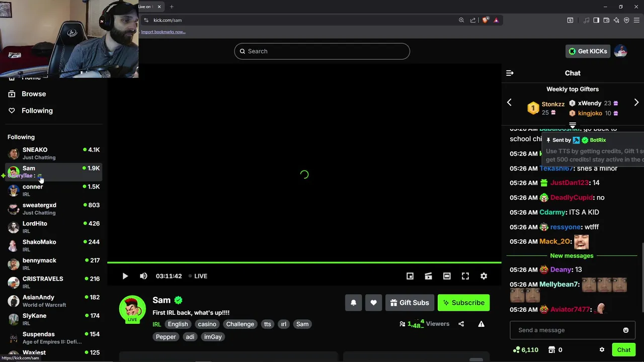This screenshot has height=362, width=644.
Task: Toggle notification bell for Sam's channel
Action: pyautogui.click(x=353, y=303)
